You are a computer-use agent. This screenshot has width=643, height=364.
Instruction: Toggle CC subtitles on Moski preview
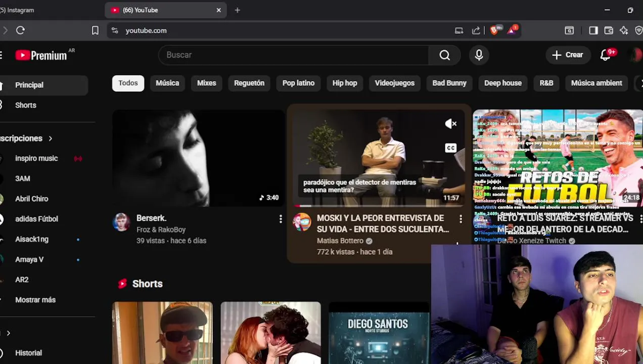point(450,148)
